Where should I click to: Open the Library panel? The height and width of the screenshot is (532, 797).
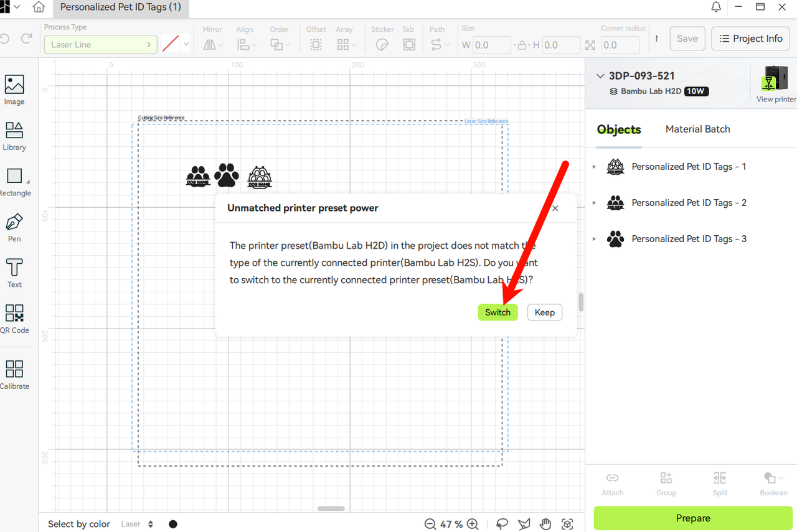14,136
